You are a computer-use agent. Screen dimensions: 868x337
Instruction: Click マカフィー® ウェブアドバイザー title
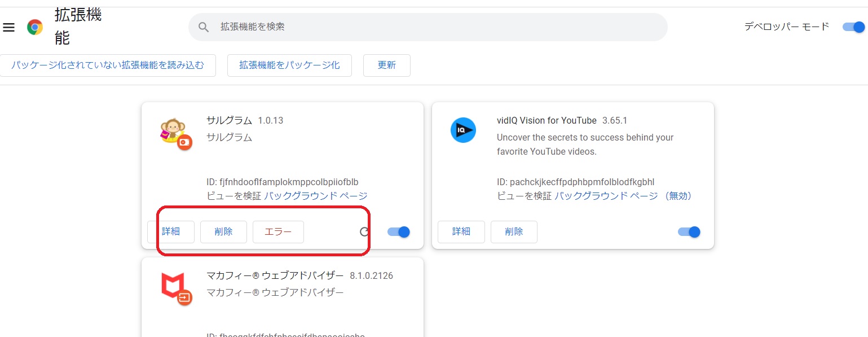coord(275,276)
